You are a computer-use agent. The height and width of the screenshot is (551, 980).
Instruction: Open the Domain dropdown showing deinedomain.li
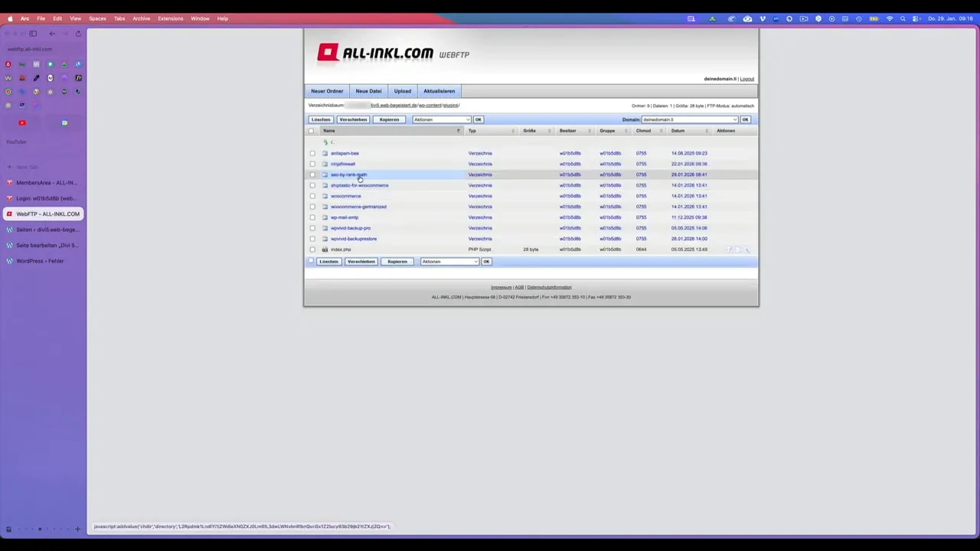pyautogui.click(x=689, y=119)
